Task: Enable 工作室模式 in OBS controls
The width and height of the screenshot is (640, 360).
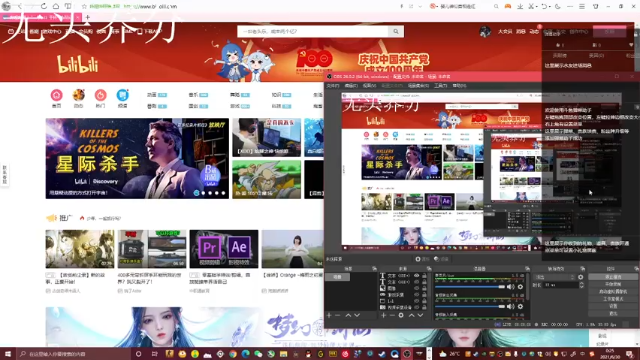Action: 613,299
